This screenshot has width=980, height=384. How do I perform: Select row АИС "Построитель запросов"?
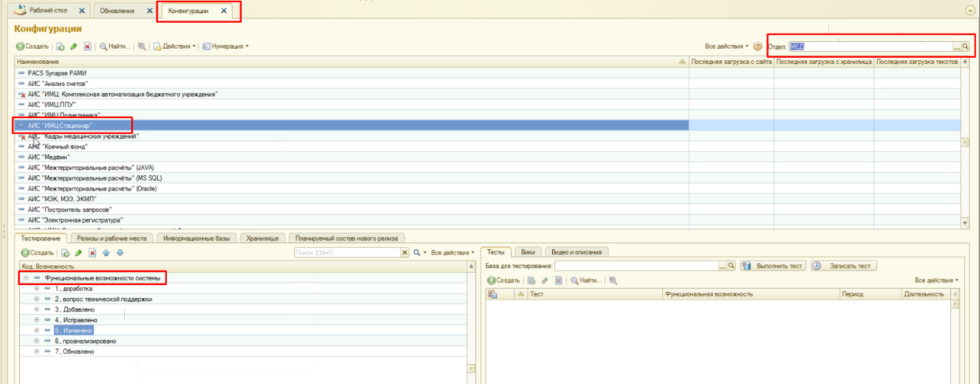(351, 209)
